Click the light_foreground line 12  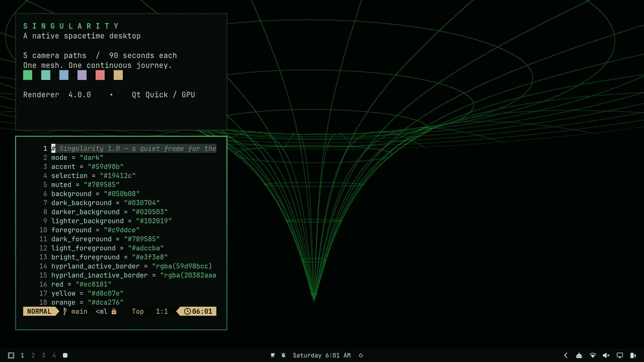[x=108, y=248]
